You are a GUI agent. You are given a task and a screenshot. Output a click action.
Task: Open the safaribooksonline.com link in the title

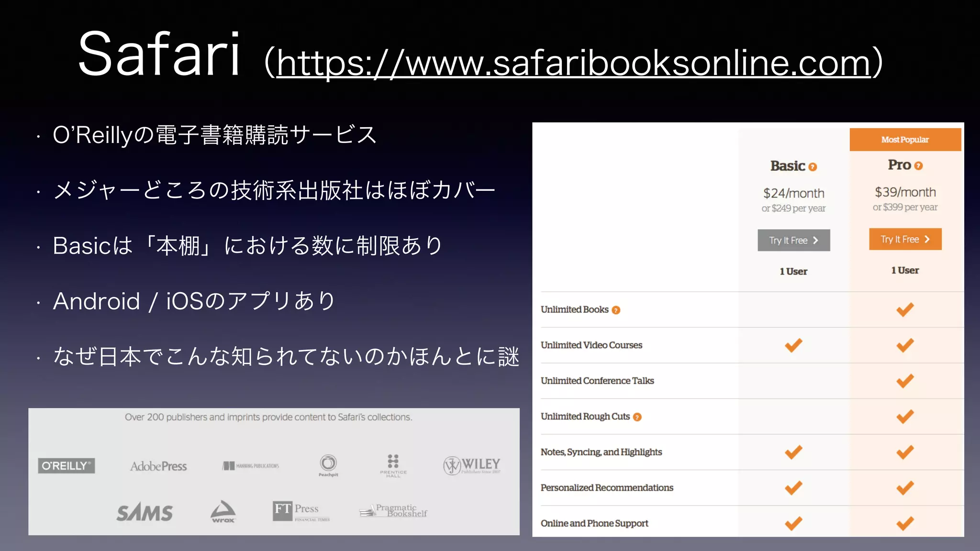[x=573, y=63]
